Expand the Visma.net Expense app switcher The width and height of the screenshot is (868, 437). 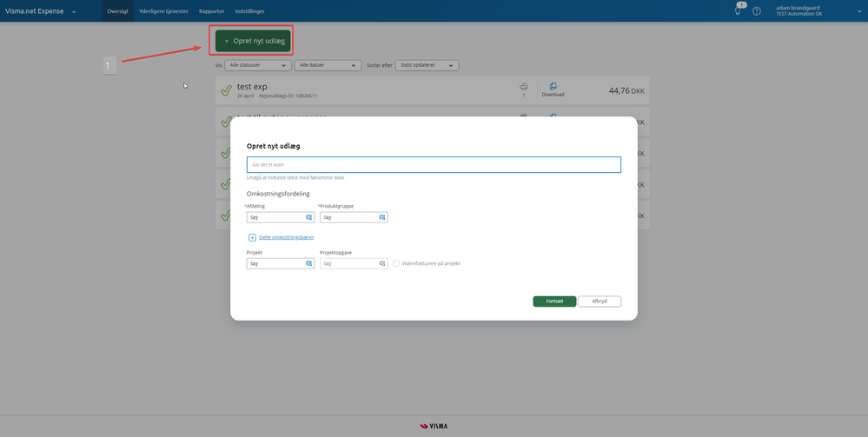coord(41,11)
